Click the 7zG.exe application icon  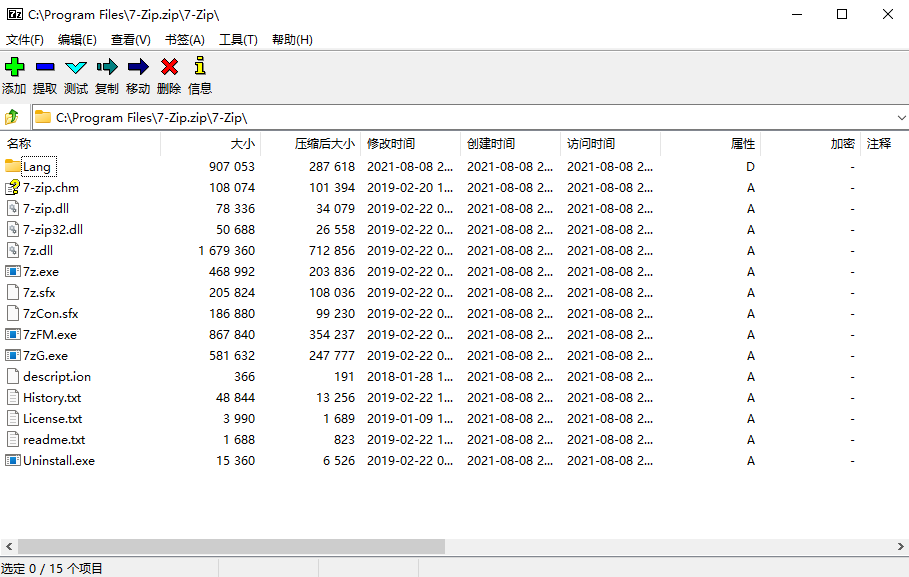(13, 355)
